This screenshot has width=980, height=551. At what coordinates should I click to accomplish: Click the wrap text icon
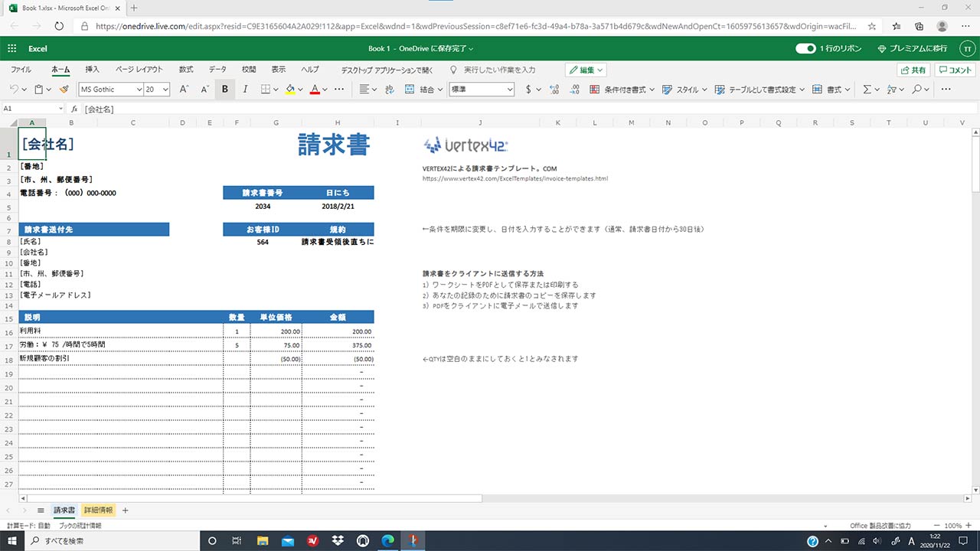389,90
